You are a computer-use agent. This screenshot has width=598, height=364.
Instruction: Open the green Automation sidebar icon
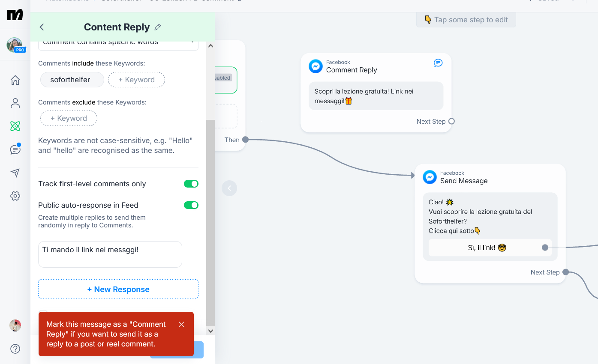[15, 126]
